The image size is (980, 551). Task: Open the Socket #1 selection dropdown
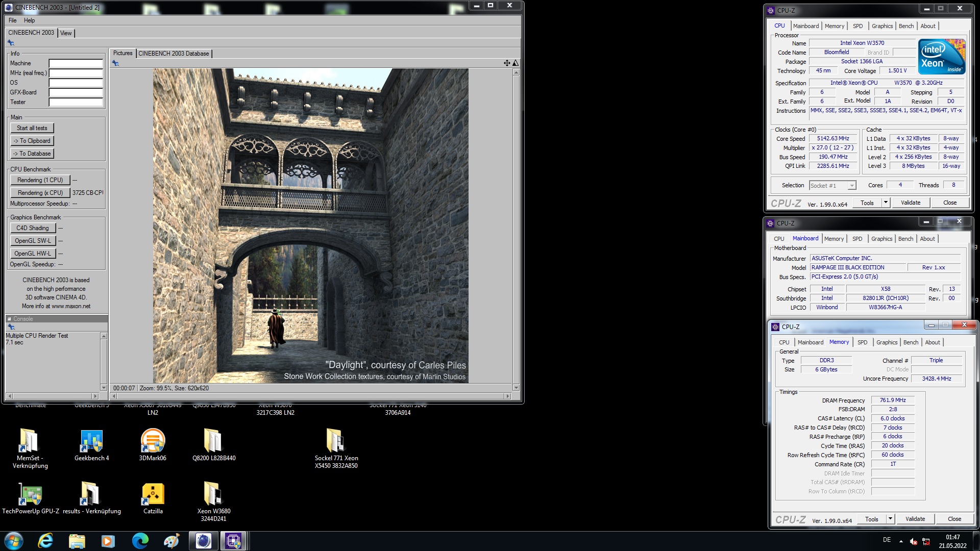[x=832, y=186]
